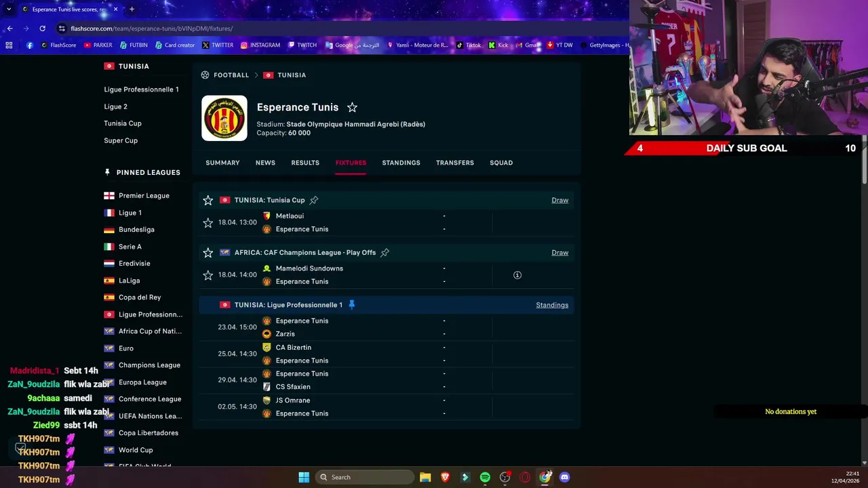Open Spotify from the taskbar
Screen dimensions: 868x488
click(485, 477)
